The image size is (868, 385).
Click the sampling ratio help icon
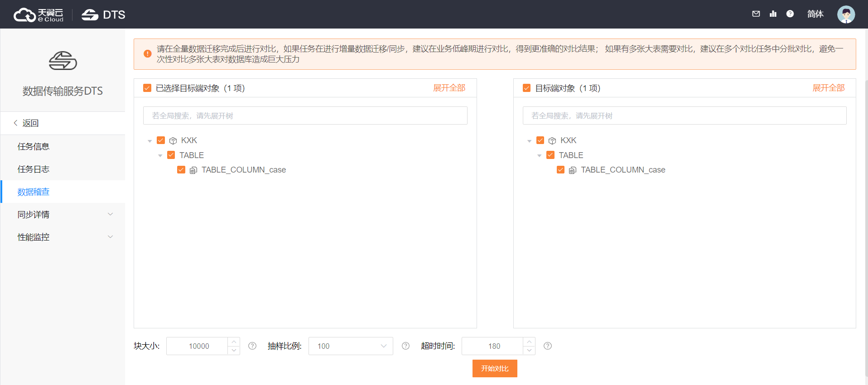405,346
